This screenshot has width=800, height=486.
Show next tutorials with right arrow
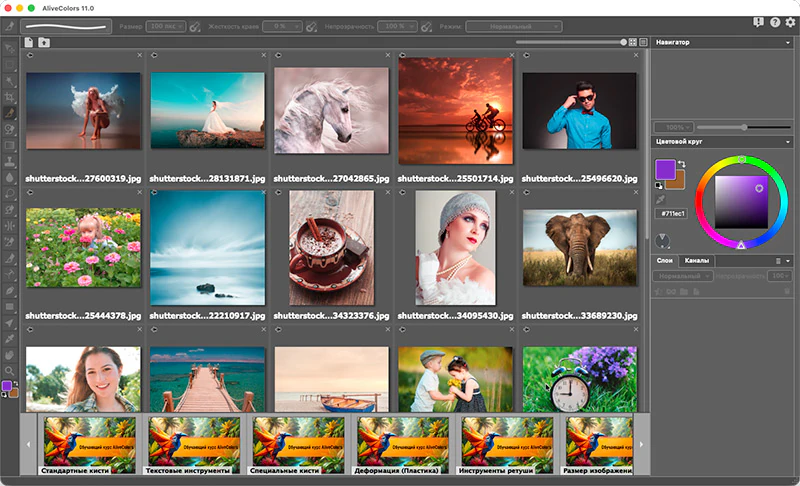click(x=641, y=445)
